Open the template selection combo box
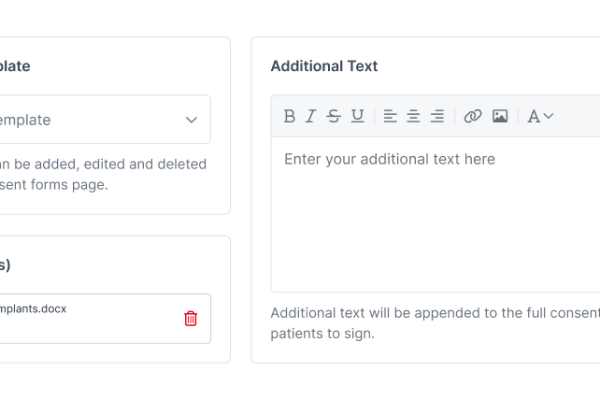 [x=103, y=119]
